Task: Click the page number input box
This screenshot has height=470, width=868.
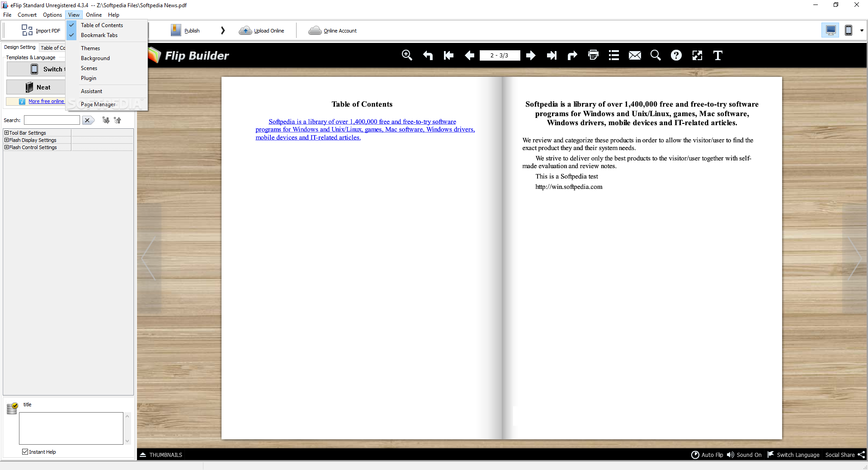Action: tap(500, 55)
